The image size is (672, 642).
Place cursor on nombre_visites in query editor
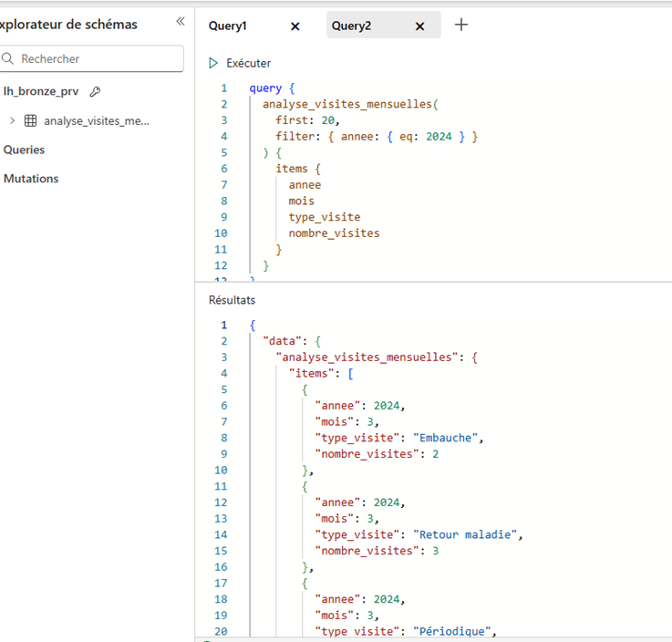(334, 233)
